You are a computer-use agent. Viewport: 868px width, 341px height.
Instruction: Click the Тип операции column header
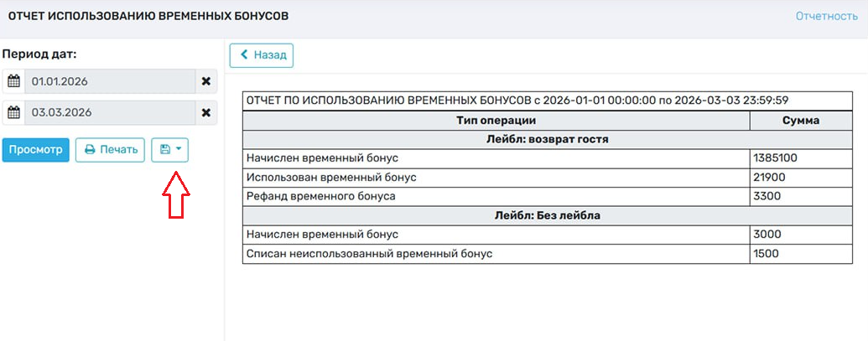tap(496, 121)
